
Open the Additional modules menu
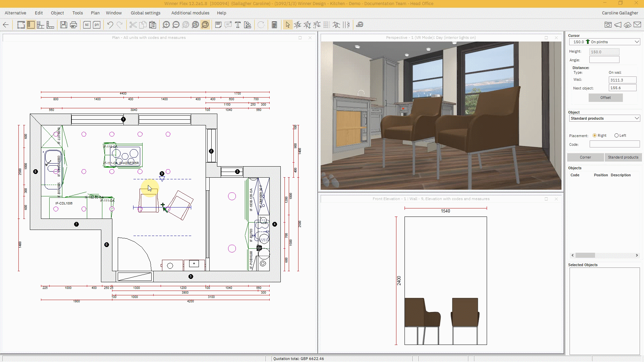coord(190,12)
